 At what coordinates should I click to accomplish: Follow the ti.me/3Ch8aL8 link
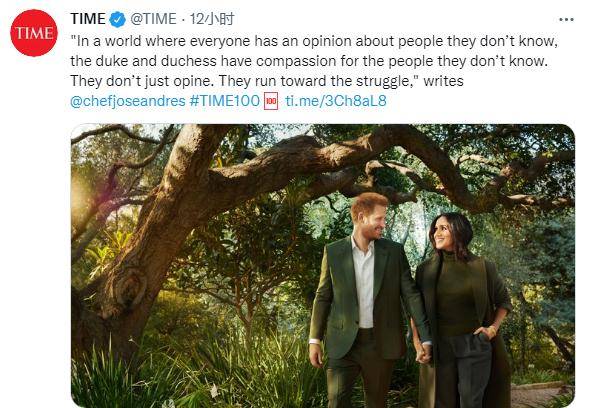[x=336, y=101]
